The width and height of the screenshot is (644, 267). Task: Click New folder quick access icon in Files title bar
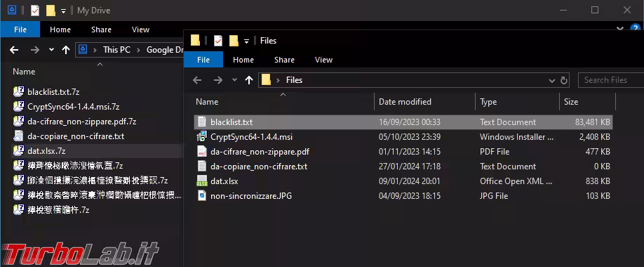pyautogui.click(x=234, y=40)
